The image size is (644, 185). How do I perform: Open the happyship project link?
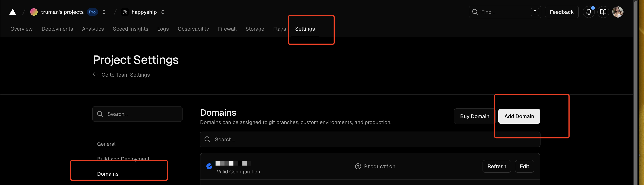(x=144, y=12)
